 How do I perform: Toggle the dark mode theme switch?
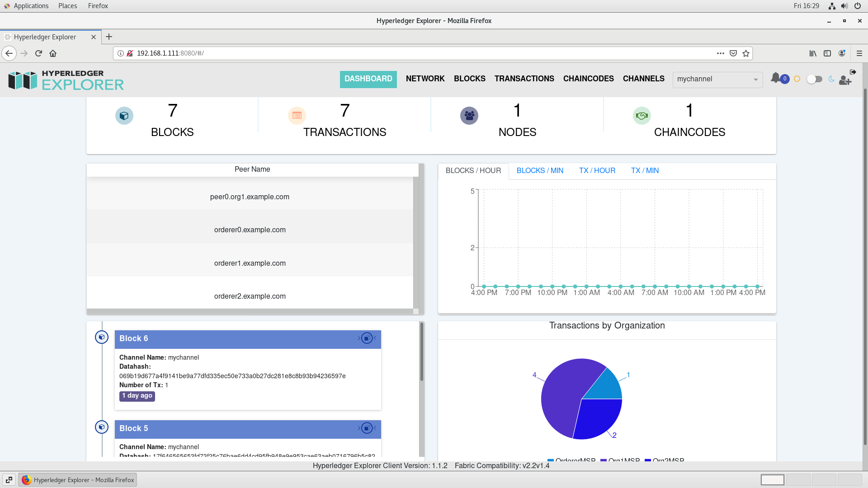click(814, 79)
